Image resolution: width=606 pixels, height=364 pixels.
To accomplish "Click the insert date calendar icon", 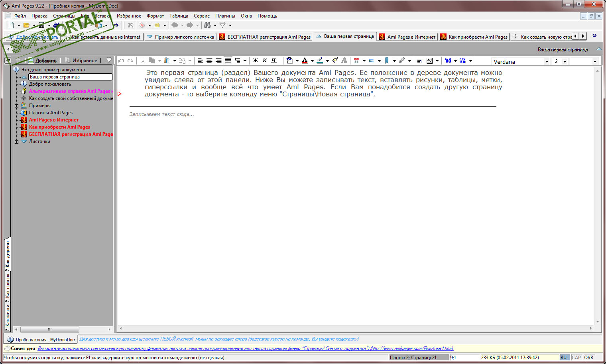I will pyautogui.click(x=356, y=61).
